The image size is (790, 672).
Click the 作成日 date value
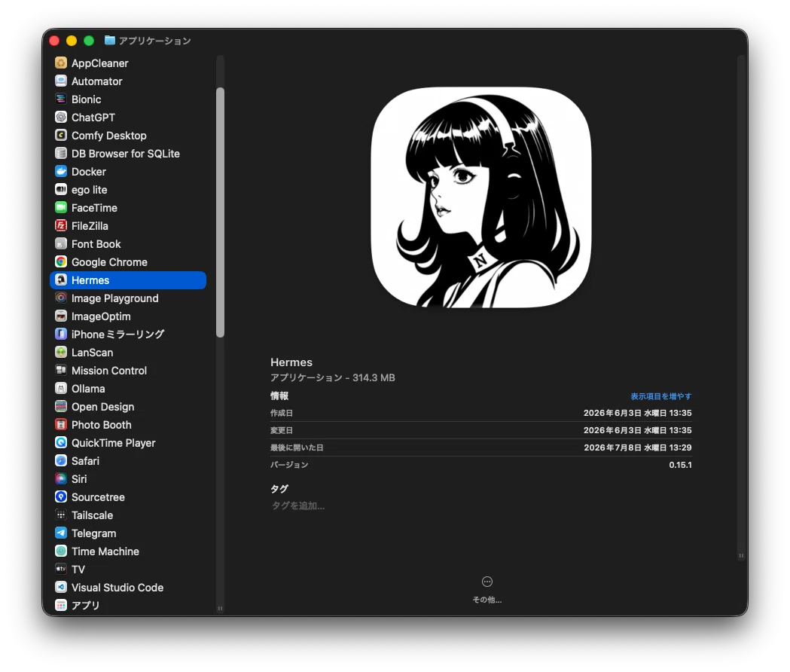(x=637, y=413)
